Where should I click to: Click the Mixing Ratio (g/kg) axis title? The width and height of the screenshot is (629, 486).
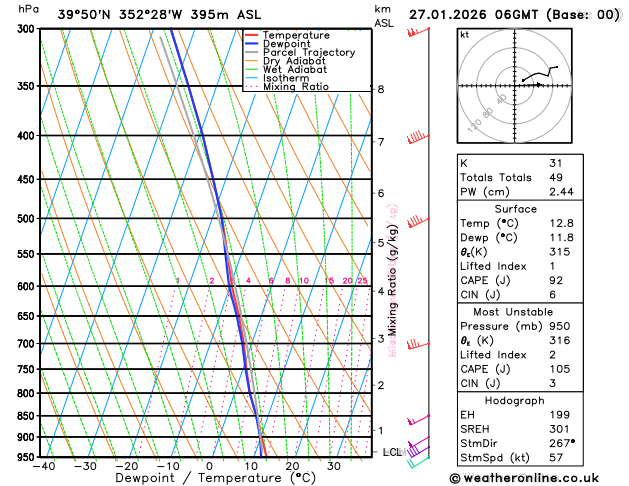coord(392,280)
